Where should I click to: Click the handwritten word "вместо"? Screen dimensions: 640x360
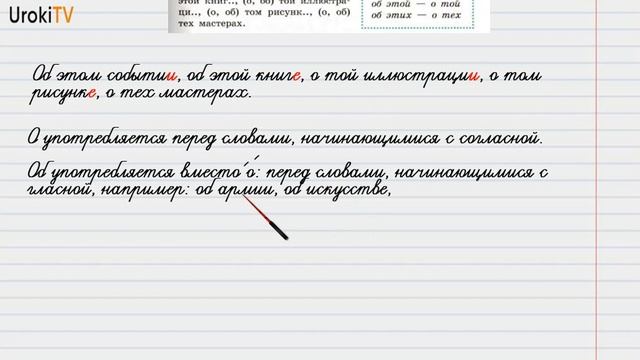coord(211,171)
